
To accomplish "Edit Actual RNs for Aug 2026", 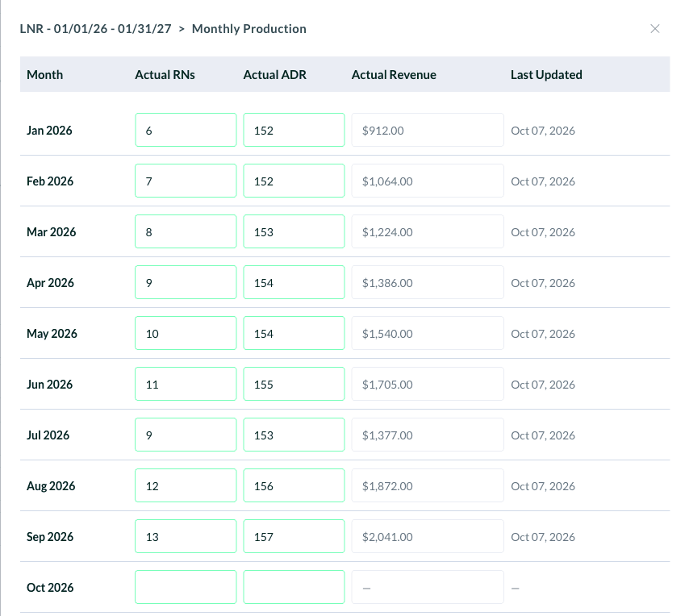I will click(186, 485).
